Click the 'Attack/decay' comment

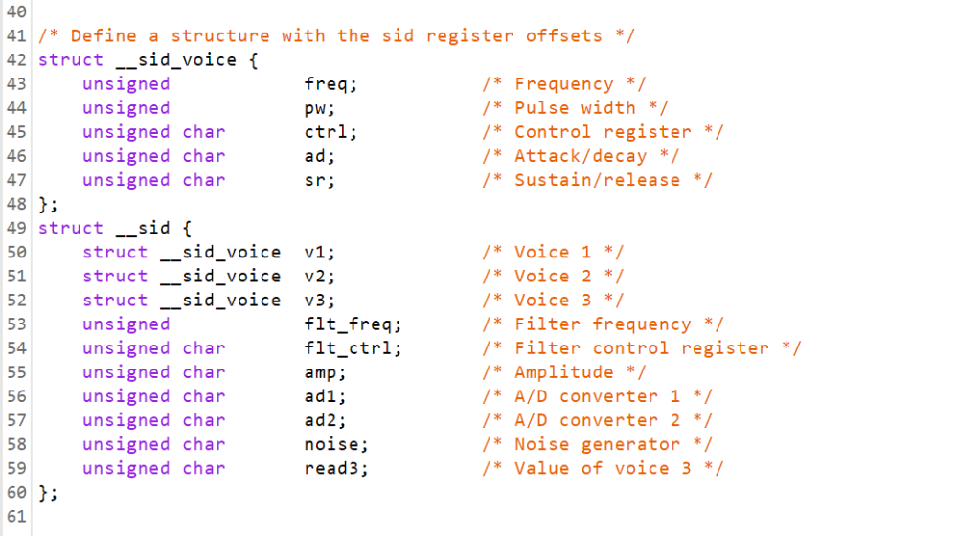click(x=581, y=156)
